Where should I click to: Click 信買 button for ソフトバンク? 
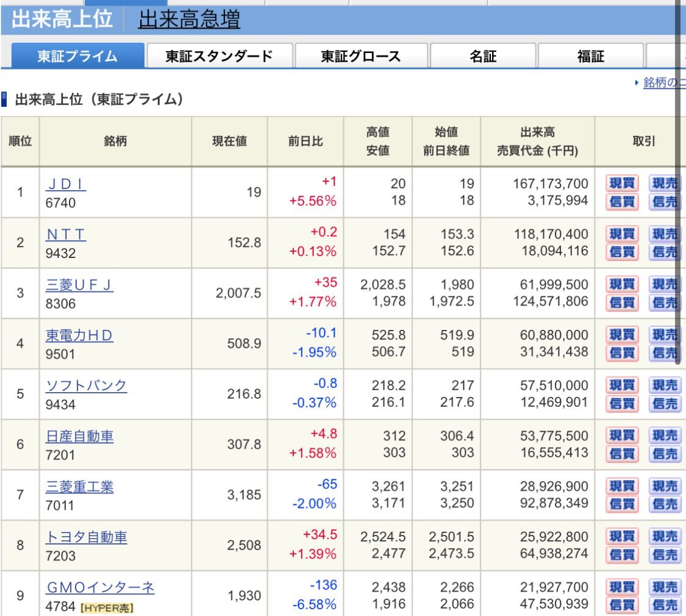pos(622,403)
